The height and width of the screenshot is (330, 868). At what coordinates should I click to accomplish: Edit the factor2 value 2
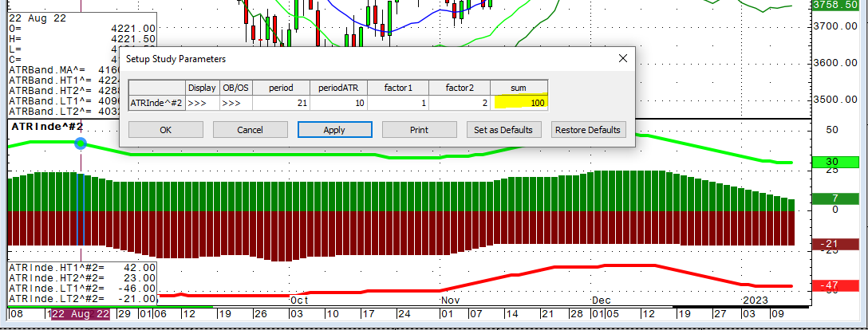460,103
